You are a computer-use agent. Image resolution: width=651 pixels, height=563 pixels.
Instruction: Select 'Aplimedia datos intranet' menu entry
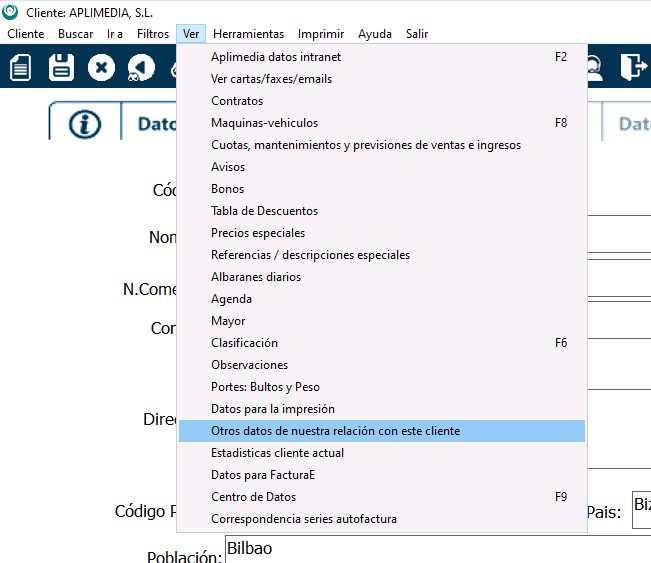(x=276, y=57)
